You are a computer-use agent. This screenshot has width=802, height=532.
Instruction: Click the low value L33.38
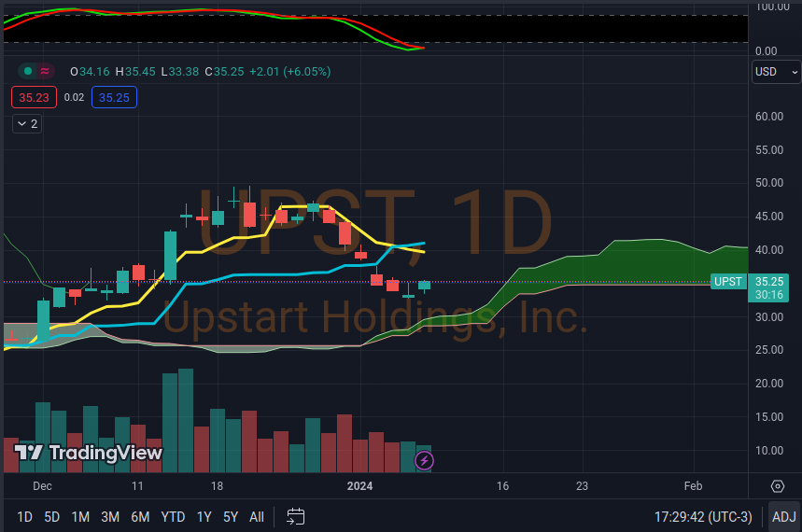coord(179,72)
